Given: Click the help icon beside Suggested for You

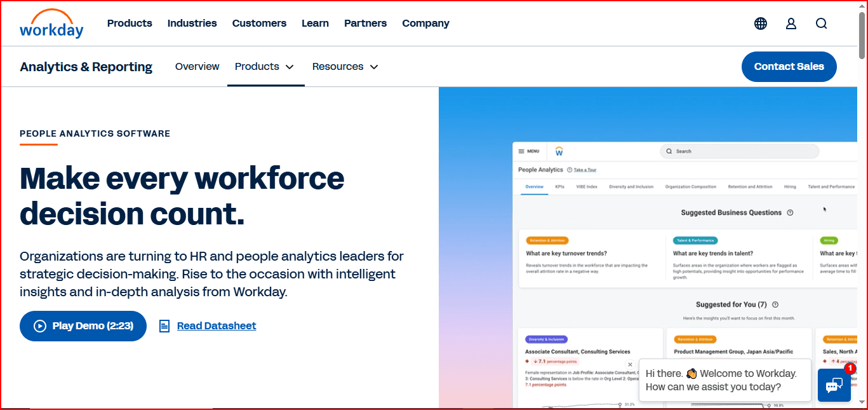Looking at the screenshot, I should click(x=775, y=305).
